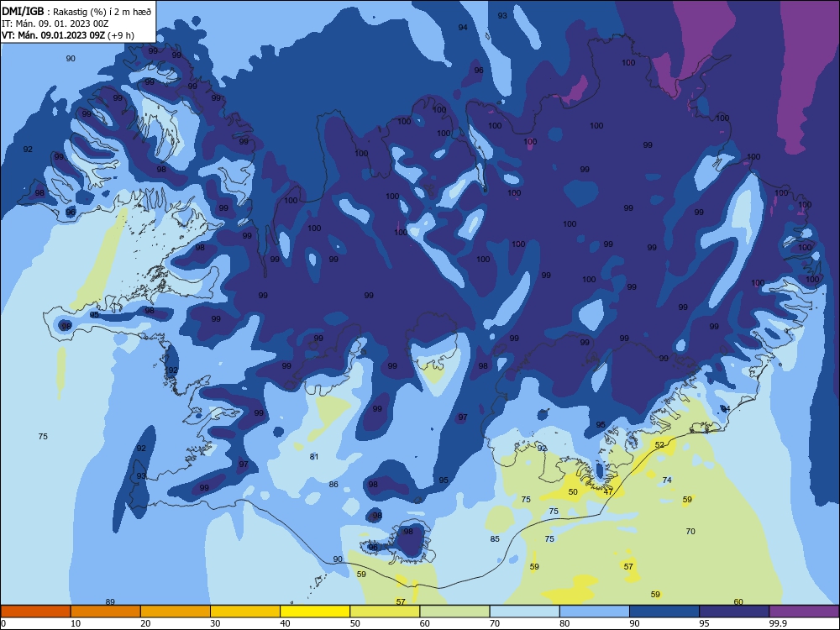Viewport: 840px width, 630px height.
Task: Click the humidity value '81' on the map
Action: [x=314, y=456]
